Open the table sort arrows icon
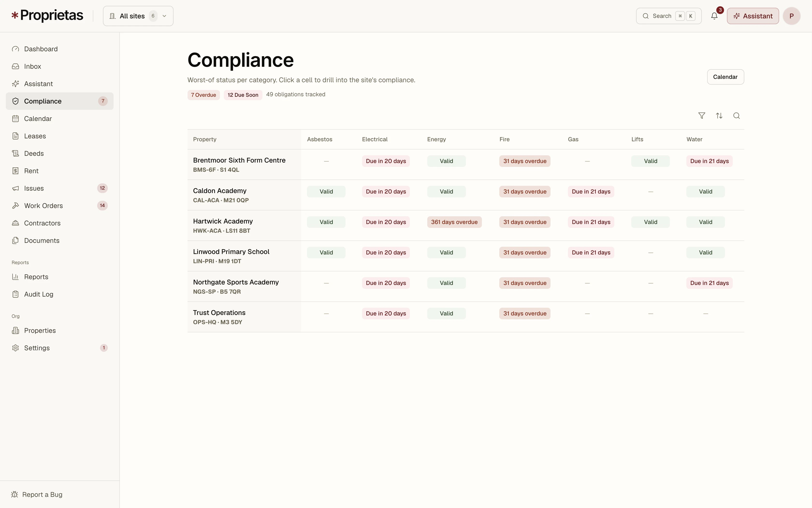Screen dimensions: 812x508 point(719,116)
